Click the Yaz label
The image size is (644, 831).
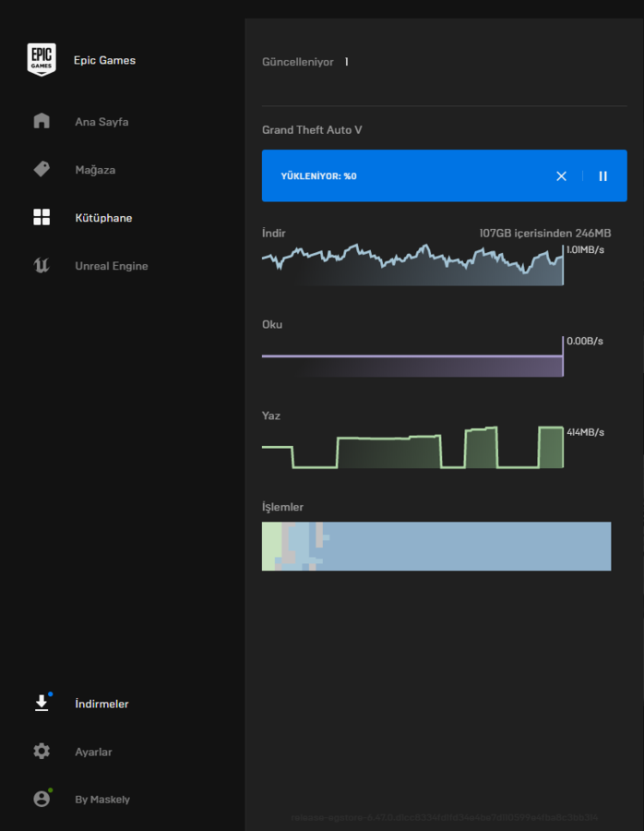coord(270,415)
